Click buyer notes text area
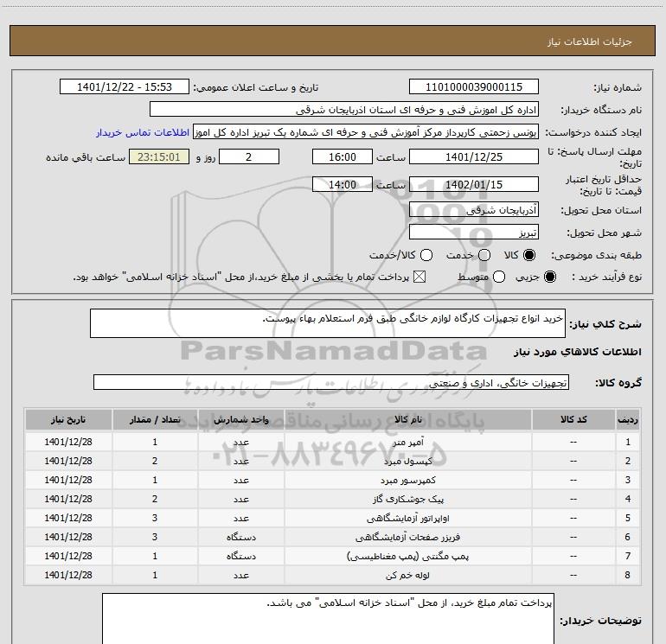 point(328,619)
